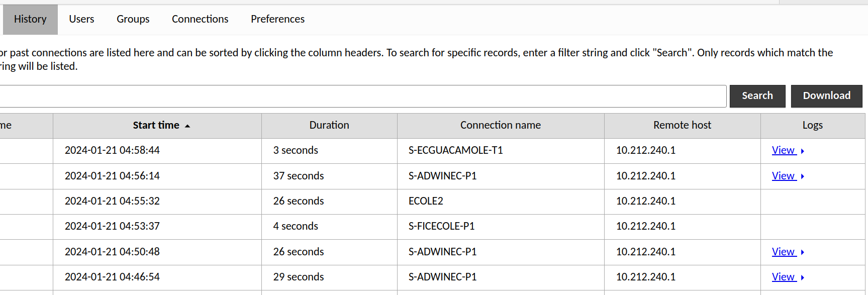Sort by the Start time column header
The image size is (868, 295).
(x=156, y=126)
